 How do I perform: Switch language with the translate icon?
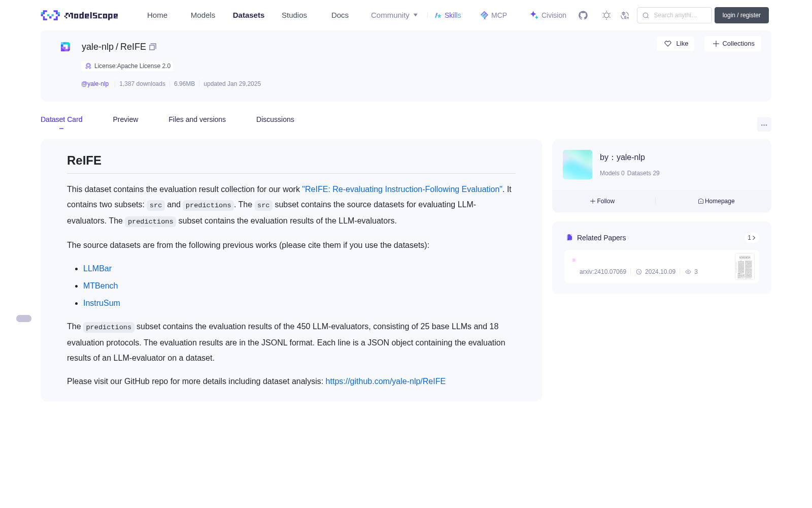pos(625,15)
